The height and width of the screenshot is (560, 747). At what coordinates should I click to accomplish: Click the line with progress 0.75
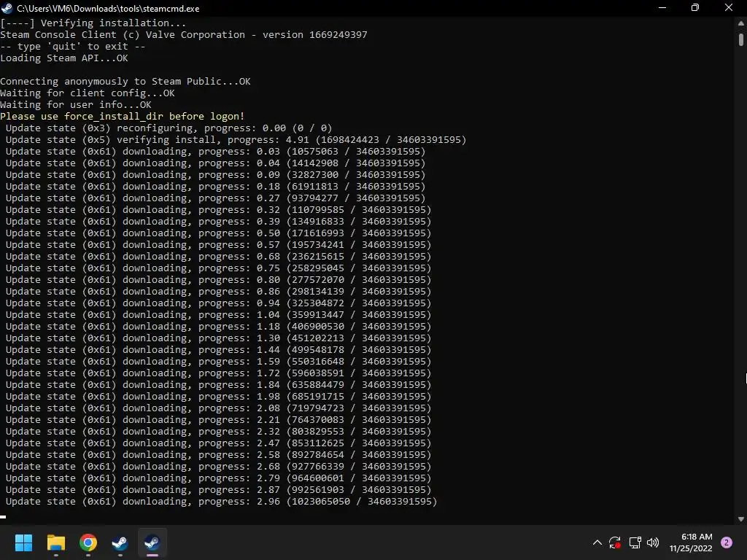click(x=218, y=268)
